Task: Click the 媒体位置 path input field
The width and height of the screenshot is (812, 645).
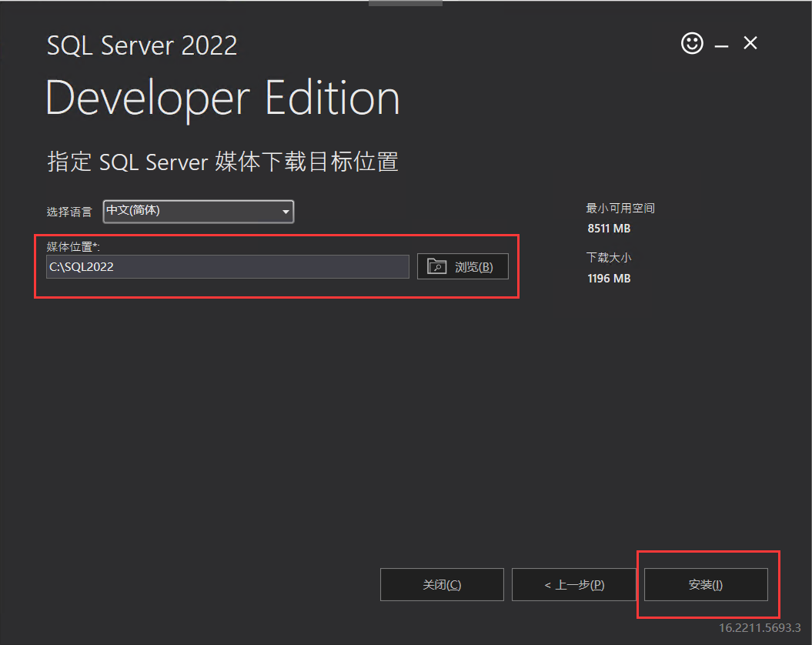Action: click(x=227, y=266)
